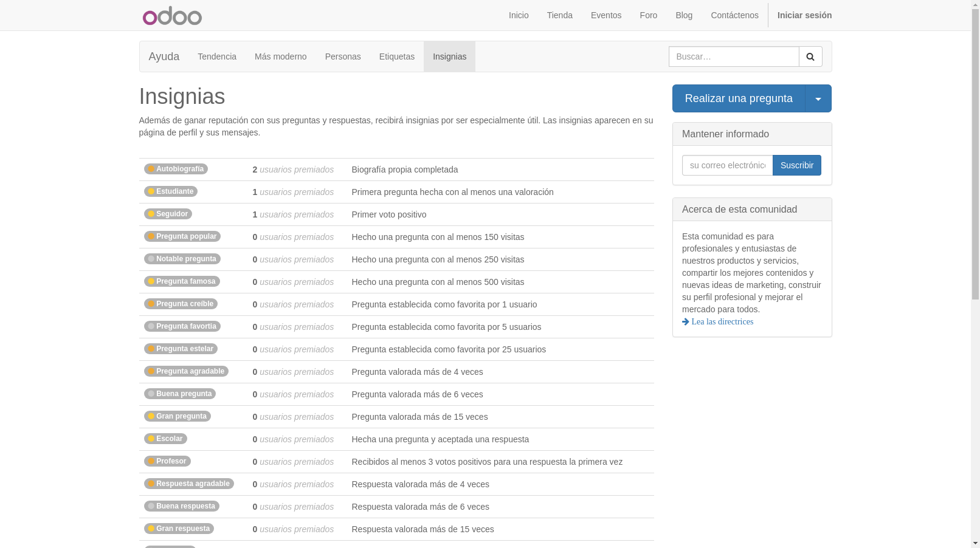The width and height of the screenshot is (980, 548).
Task: Switch to the Tendencia tab
Action: coord(216,57)
